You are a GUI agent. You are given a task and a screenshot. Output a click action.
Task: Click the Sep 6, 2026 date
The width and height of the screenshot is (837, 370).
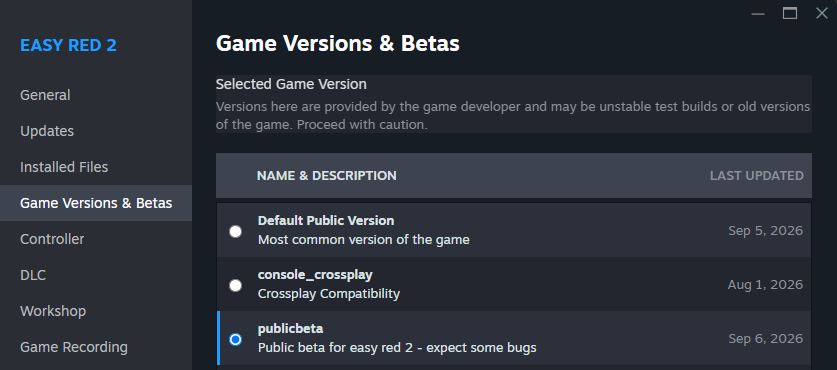765,339
